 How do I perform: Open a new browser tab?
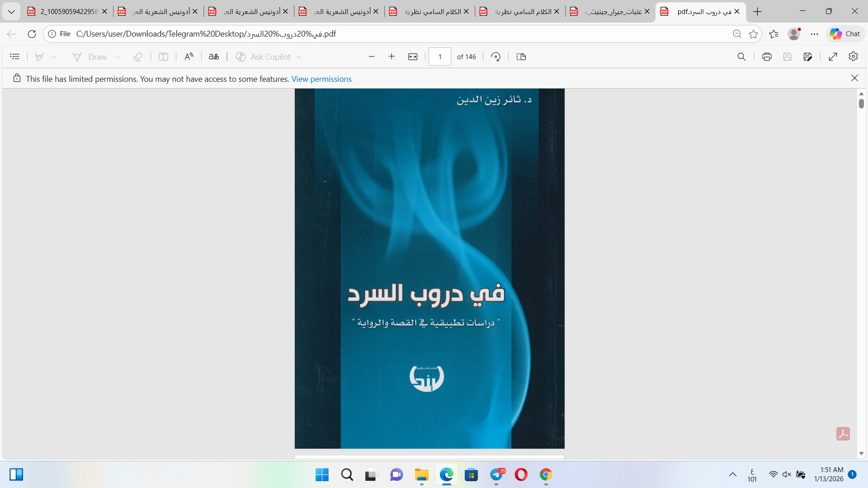(x=758, y=11)
